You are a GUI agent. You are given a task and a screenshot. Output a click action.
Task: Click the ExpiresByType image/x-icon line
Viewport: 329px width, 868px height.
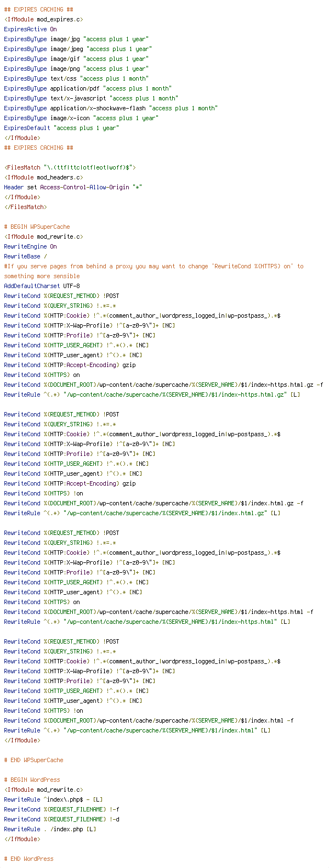pyautogui.click(x=81, y=118)
